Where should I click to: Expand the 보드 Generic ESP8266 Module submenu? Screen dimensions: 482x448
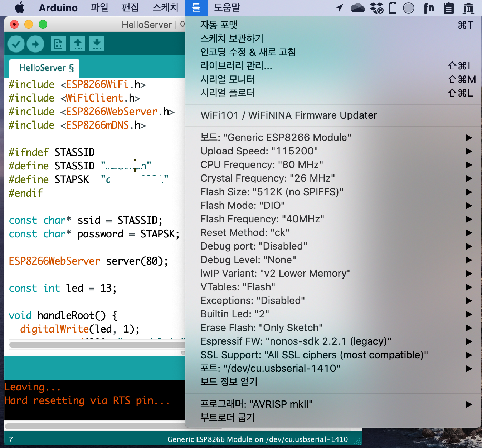pos(333,138)
